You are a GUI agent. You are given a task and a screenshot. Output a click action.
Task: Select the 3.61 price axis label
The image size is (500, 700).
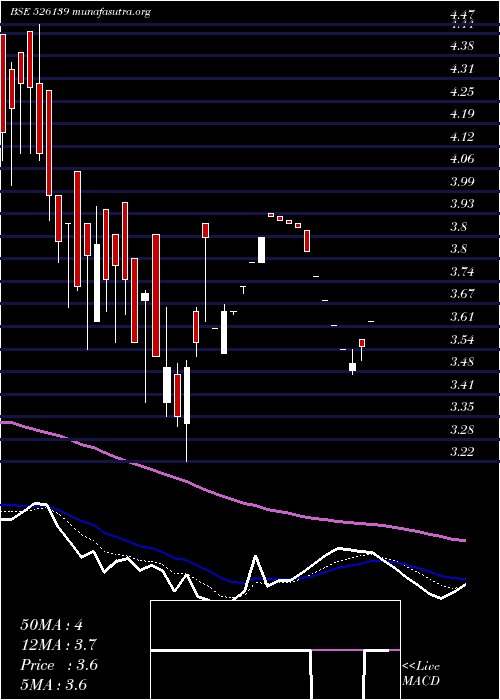tap(462, 317)
